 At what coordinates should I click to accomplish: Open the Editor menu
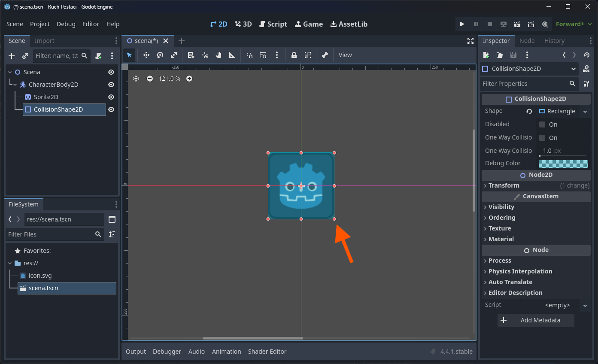point(91,24)
